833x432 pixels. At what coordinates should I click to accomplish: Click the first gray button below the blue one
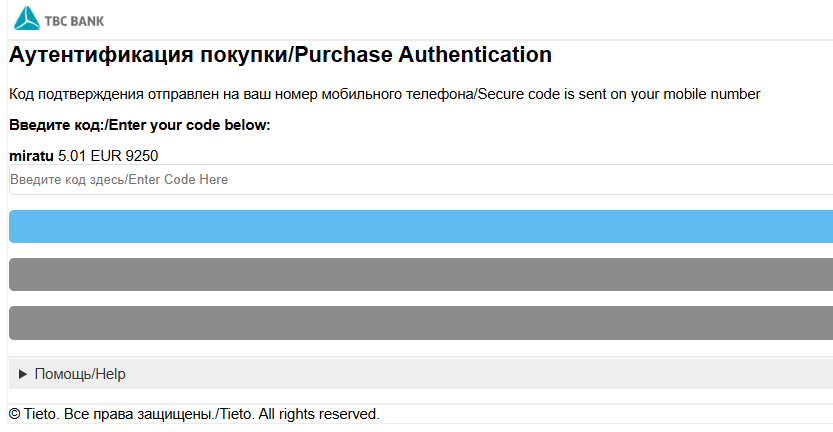tap(421, 274)
